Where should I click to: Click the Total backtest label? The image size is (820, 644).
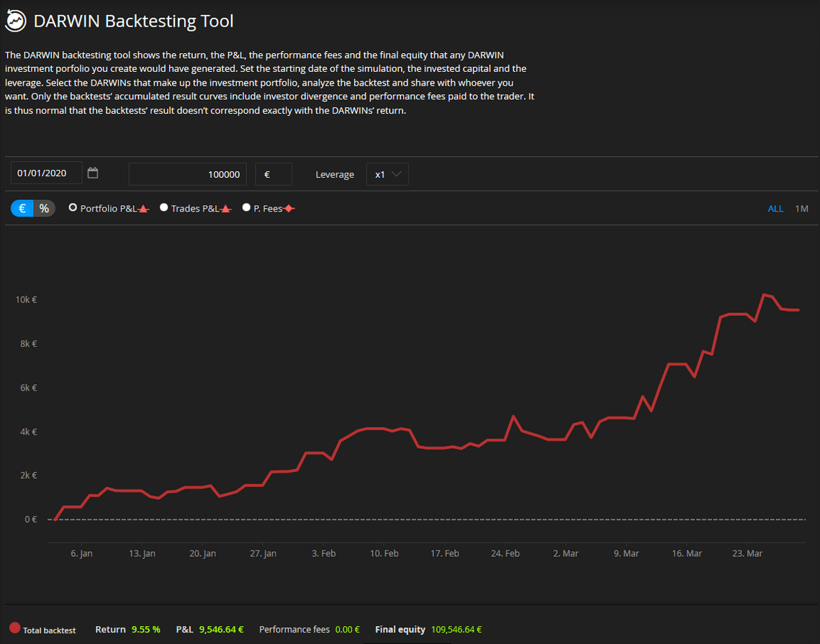point(49,630)
